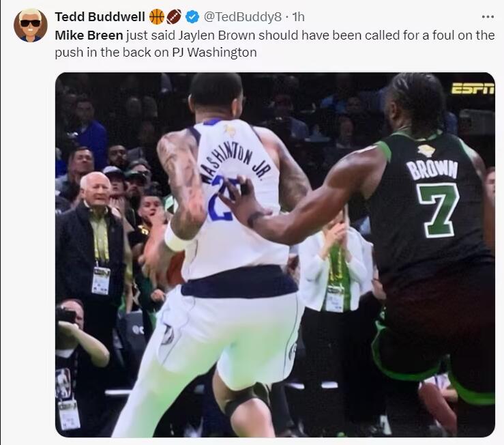Open the @TedBuddy8 handle link

[x=243, y=17]
